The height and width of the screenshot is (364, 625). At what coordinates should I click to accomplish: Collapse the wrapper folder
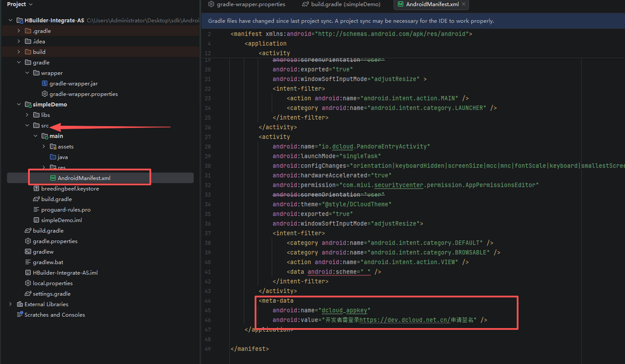27,73
